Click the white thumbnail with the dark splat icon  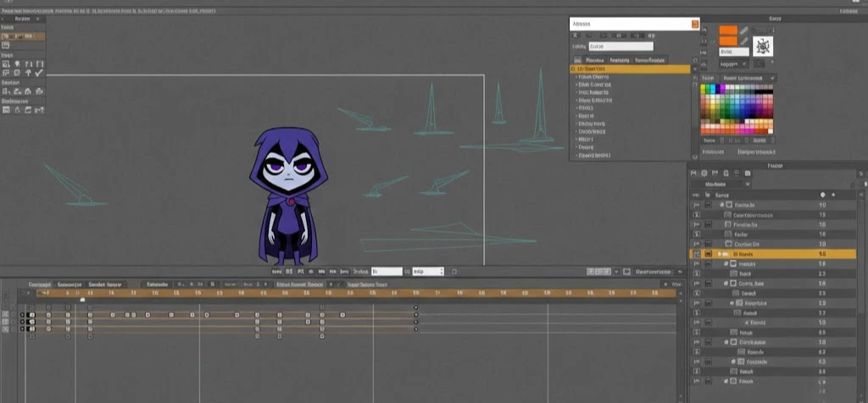coord(761,47)
